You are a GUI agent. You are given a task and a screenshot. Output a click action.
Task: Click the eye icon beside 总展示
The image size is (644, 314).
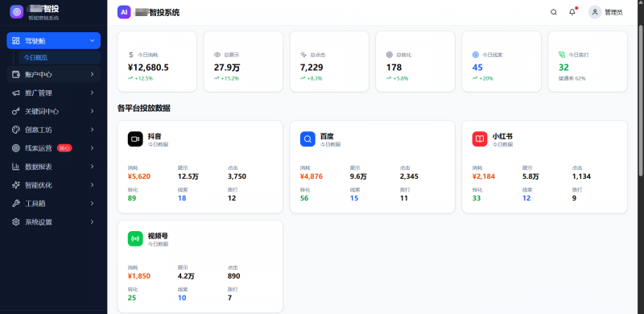pyautogui.click(x=217, y=54)
